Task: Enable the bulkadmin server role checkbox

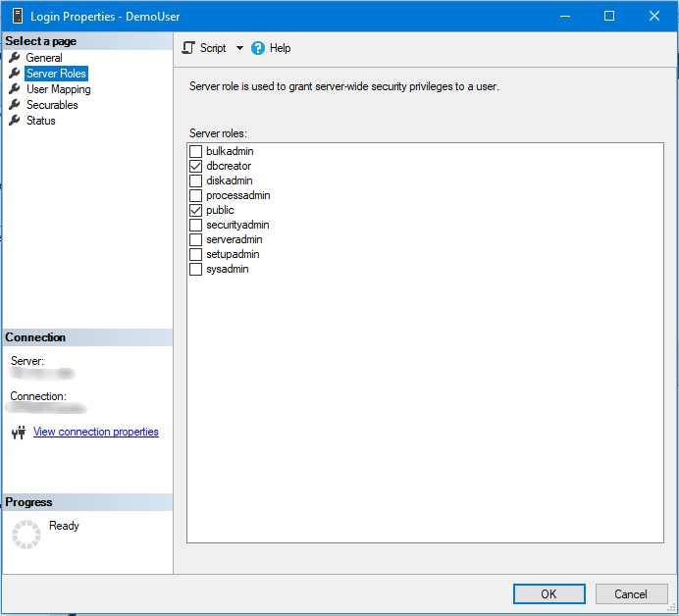Action: click(195, 151)
